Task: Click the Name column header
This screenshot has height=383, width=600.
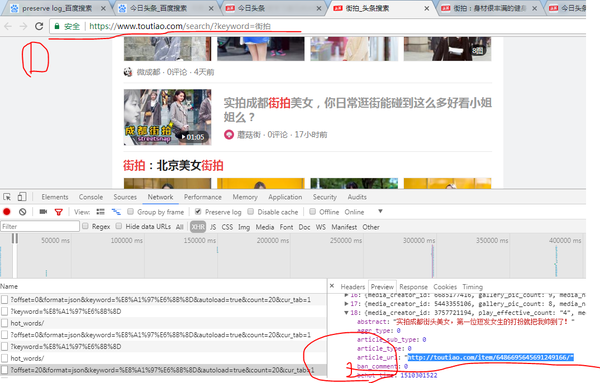Action: [9, 286]
